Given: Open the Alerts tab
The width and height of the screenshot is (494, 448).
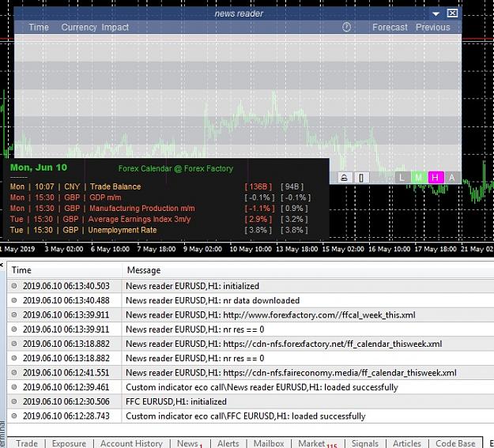Looking at the screenshot, I should [x=228, y=443].
